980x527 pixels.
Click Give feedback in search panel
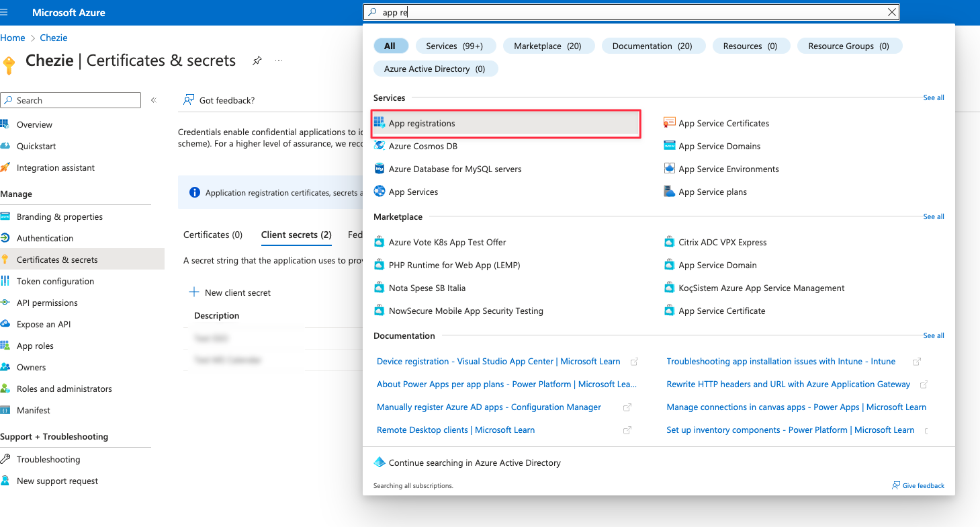918,485
